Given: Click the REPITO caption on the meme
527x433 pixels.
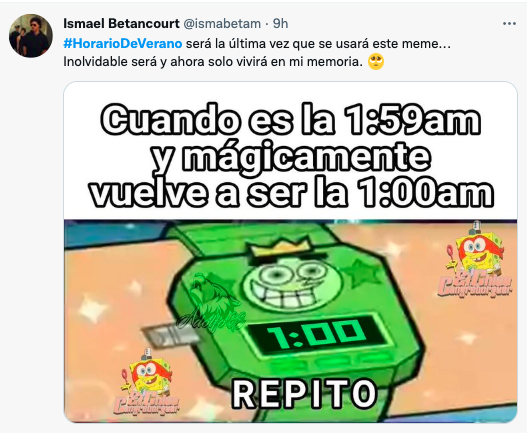Looking at the screenshot, I should (305, 394).
